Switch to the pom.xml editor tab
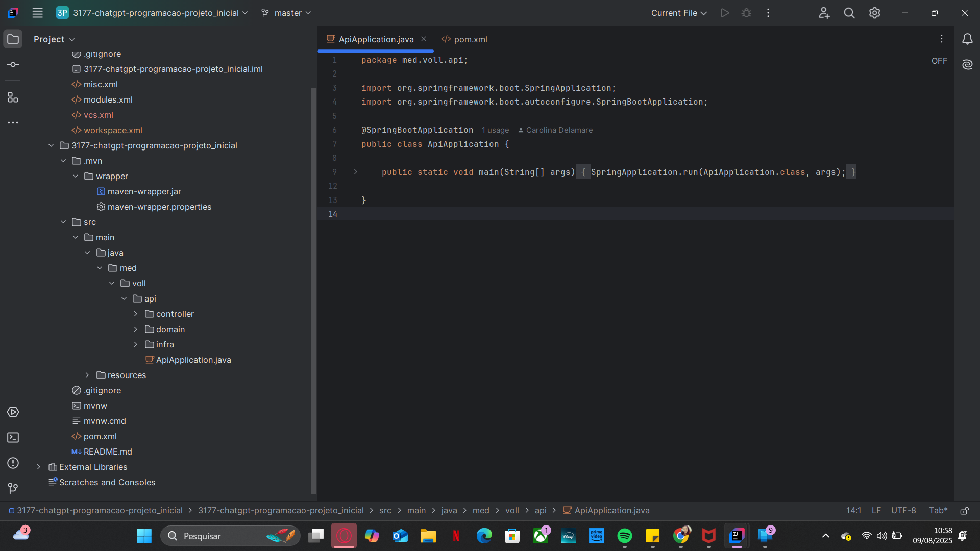The width and height of the screenshot is (980, 551). [464, 39]
